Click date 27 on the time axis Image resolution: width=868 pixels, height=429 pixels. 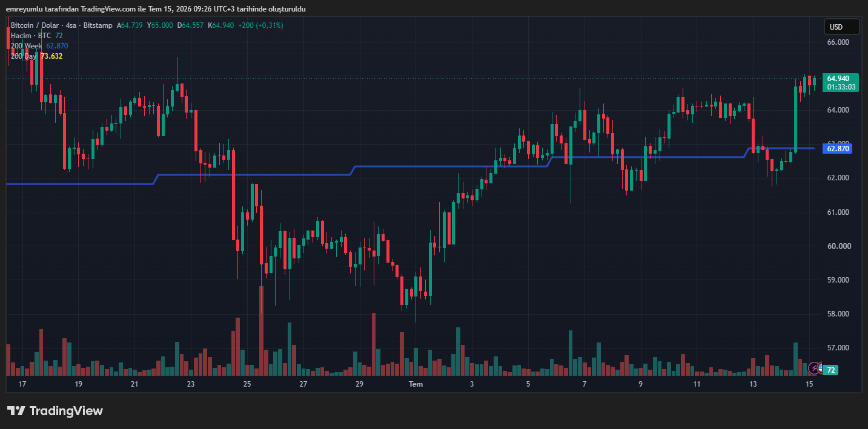303,384
